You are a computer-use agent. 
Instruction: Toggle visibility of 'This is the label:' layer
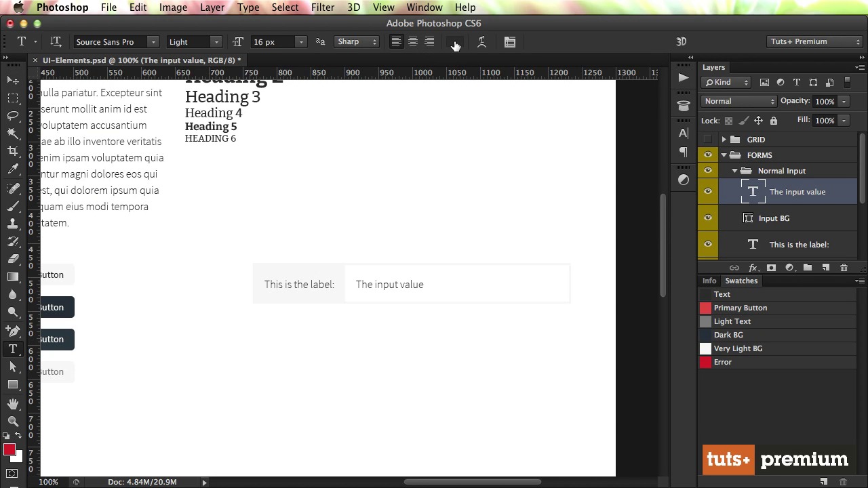pos(708,245)
